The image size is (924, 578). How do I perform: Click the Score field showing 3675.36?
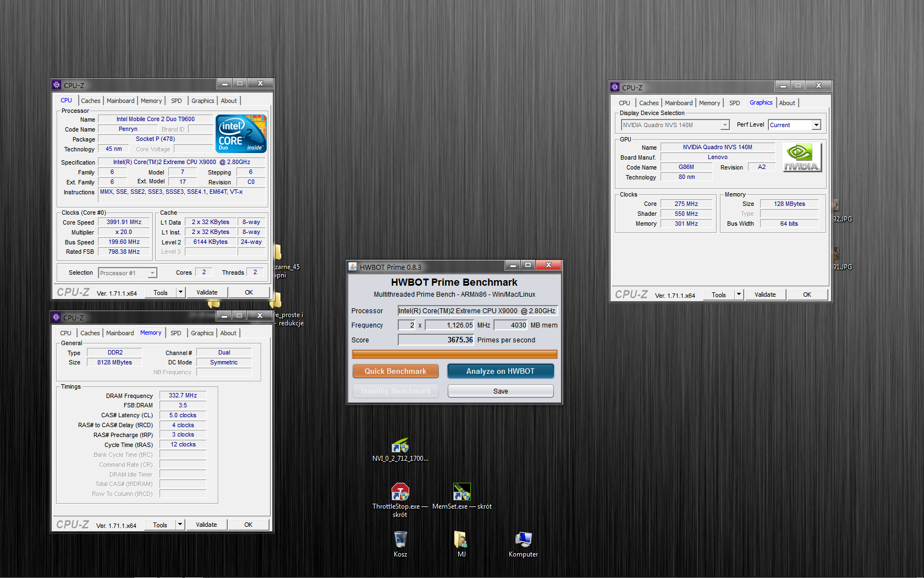(436, 340)
